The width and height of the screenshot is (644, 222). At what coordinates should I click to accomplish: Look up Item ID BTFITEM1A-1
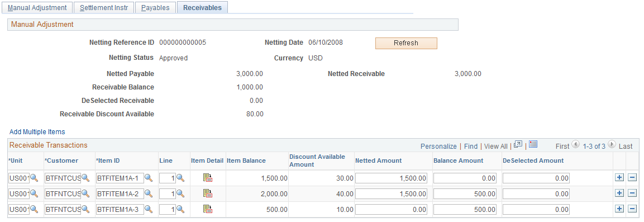click(149, 178)
